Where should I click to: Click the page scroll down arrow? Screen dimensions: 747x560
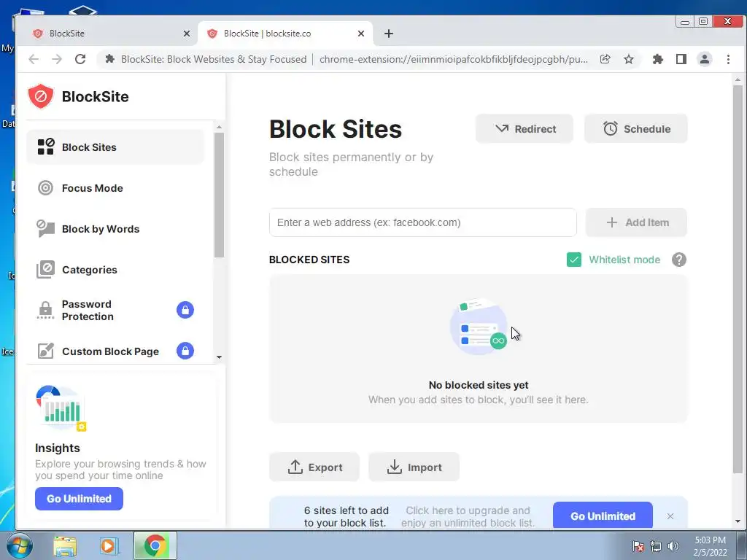738,521
